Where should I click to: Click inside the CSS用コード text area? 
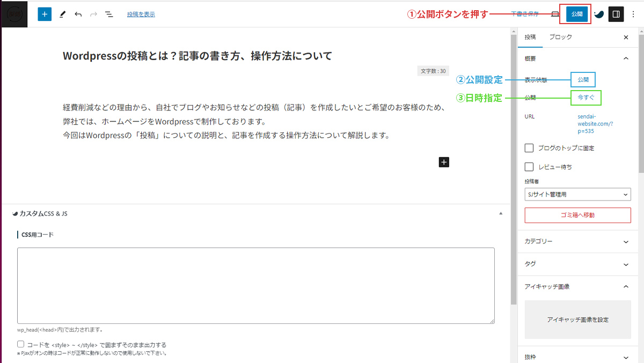[x=255, y=285]
